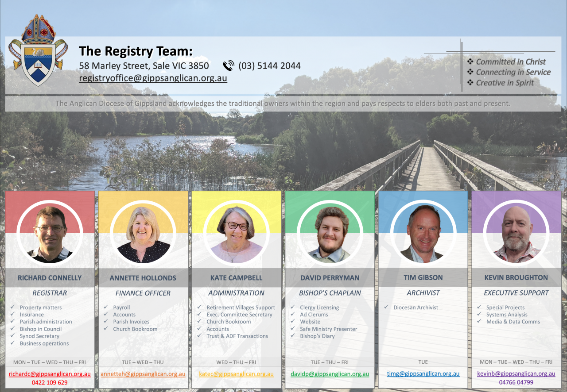
Task: Select the TIM GIBSON name banner
Action: tap(423, 278)
